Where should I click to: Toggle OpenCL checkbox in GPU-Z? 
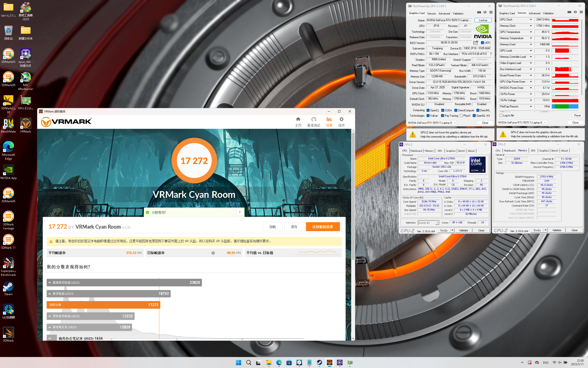(x=428, y=110)
